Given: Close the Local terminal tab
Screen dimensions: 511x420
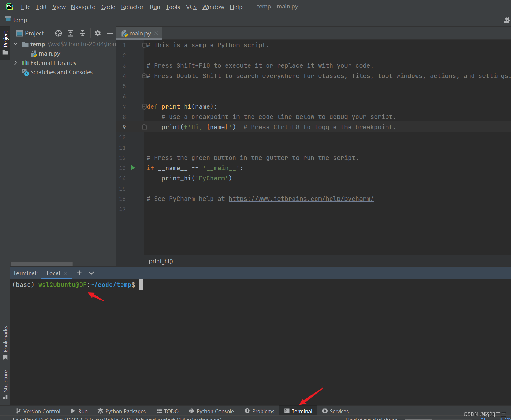Looking at the screenshot, I should click(x=65, y=273).
